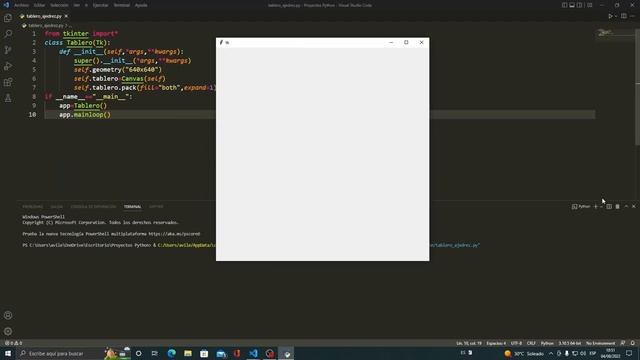Click errors and warnings count in status bar
The image size is (640, 360).
pos(13,343)
